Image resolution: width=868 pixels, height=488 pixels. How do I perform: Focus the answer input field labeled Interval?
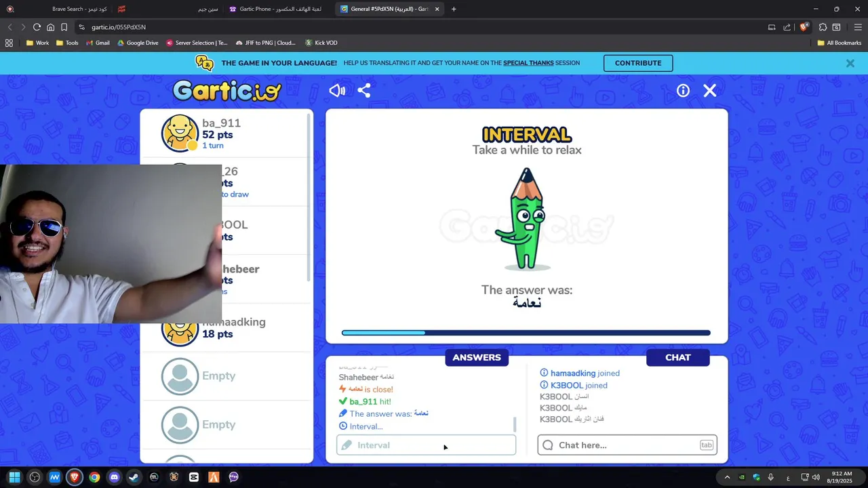[427, 445]
